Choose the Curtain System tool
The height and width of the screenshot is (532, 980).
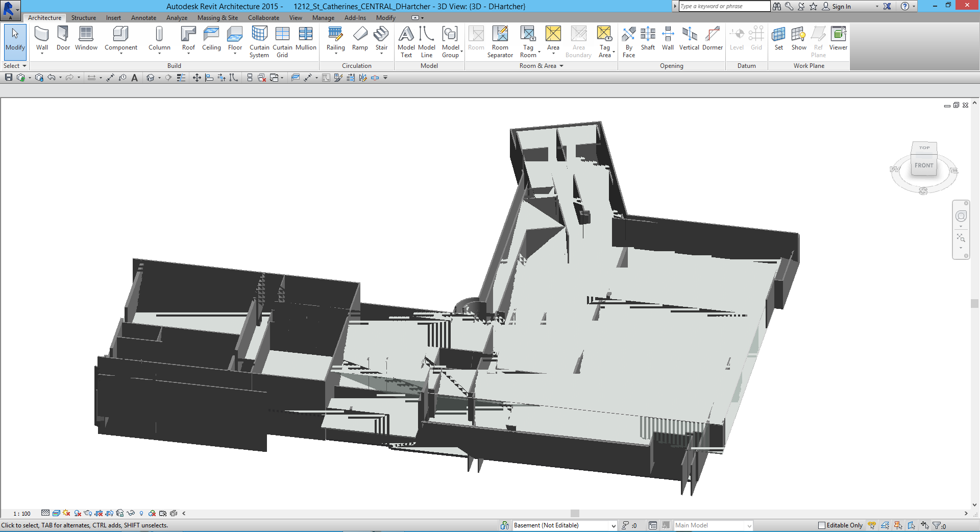pos(259,41)
